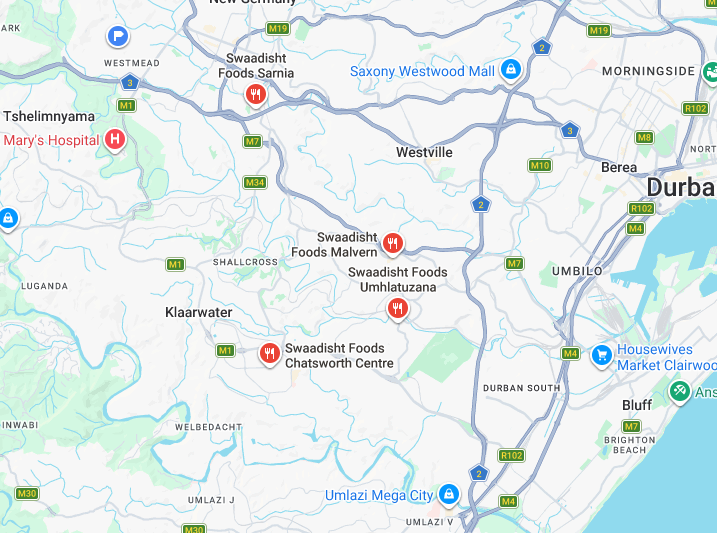Select the Swaadisht Foods Malvern restaurant marker
The image size is (717, 533).
point(392,243)
